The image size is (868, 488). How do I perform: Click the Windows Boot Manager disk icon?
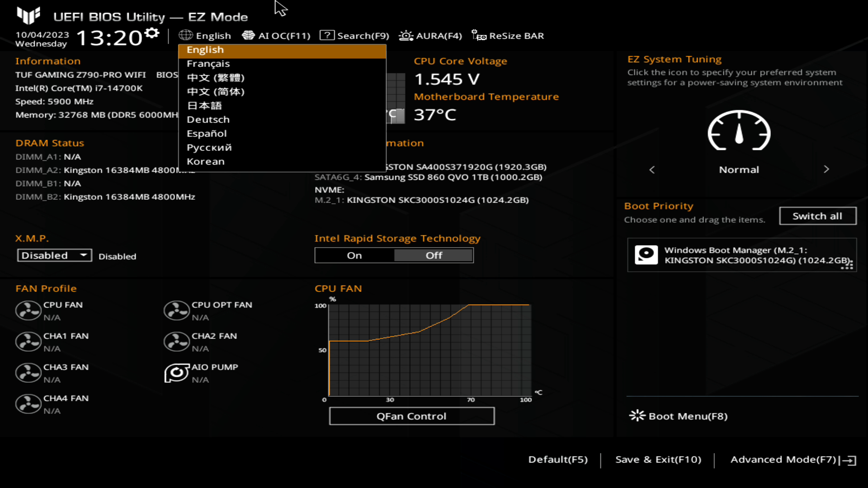pos(646,255)
